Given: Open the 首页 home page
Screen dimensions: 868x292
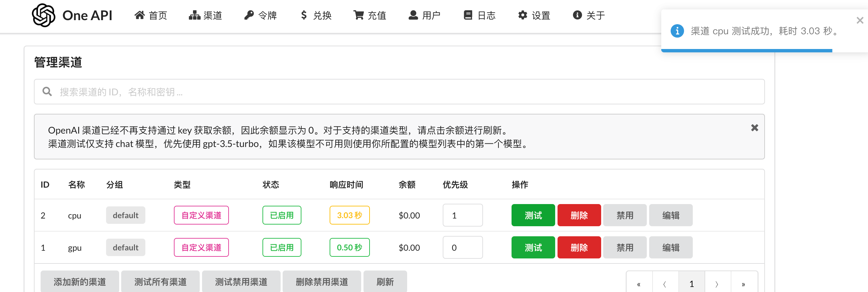Looking at the screenshot, I should [151, 15].
